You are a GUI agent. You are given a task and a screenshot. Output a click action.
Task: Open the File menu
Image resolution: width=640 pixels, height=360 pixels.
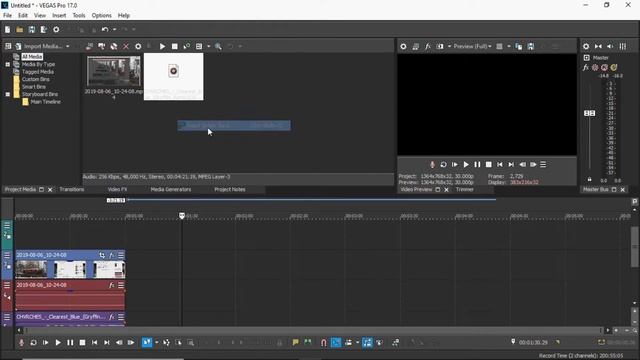7,15
